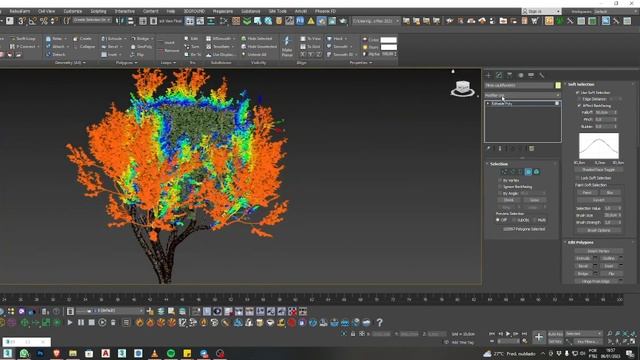Click the Pin Stack icon
The width and height of the screenshot is (640, 360).
point(489,149)
